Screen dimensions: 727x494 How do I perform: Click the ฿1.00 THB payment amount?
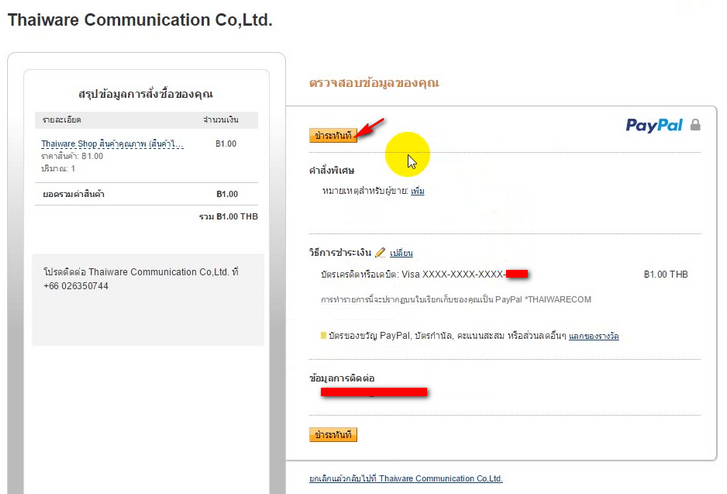(666, 273)
